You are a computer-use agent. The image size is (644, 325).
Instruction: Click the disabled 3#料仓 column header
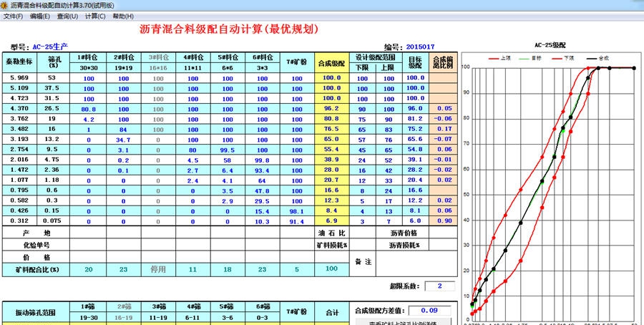tap(159, 57)
